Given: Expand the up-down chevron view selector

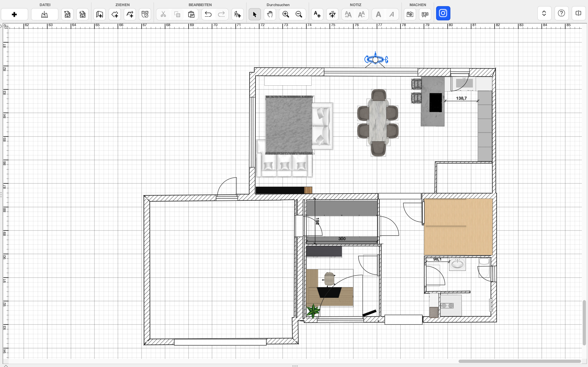Looking at the screenshot, I should (x=544, y=13).
